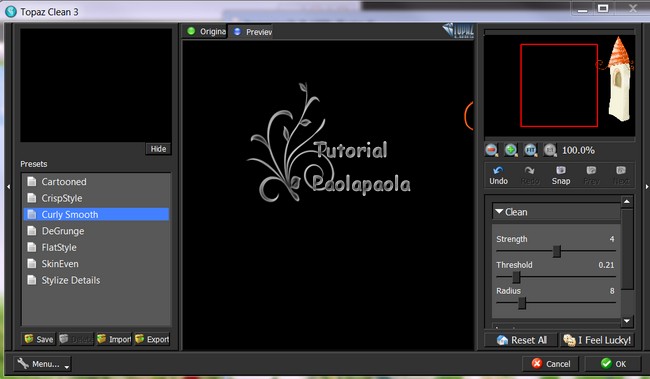Switch to the Original view tab
Viewport: 650px width, 379px height.
pos(206,32)
